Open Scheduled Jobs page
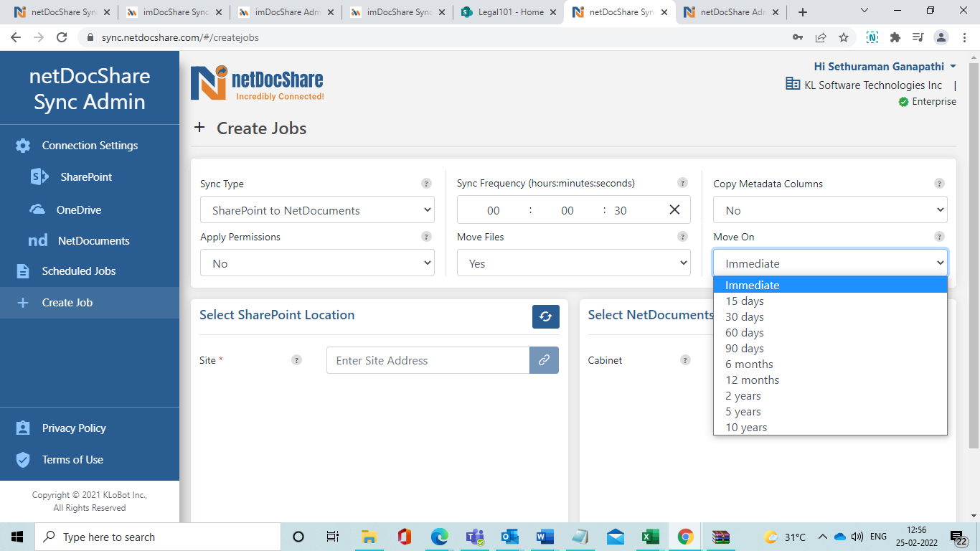The image size is (980, 551). click(x=79, y=271)
